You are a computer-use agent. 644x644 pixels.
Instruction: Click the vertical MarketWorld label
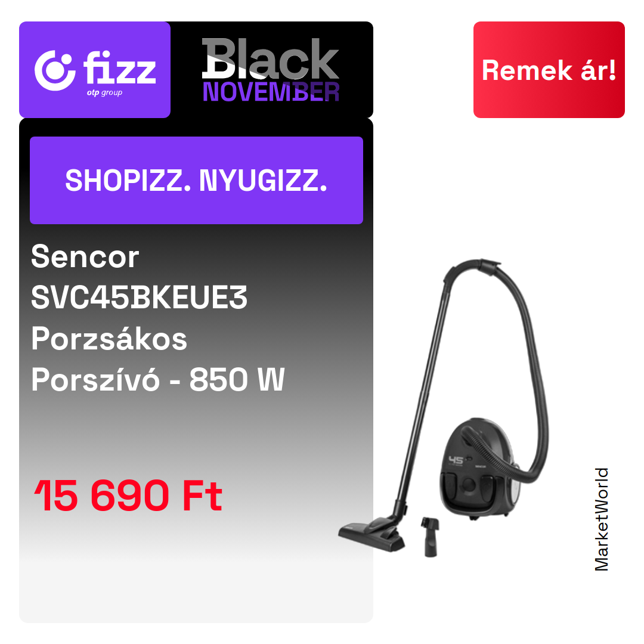pos(601,519)
